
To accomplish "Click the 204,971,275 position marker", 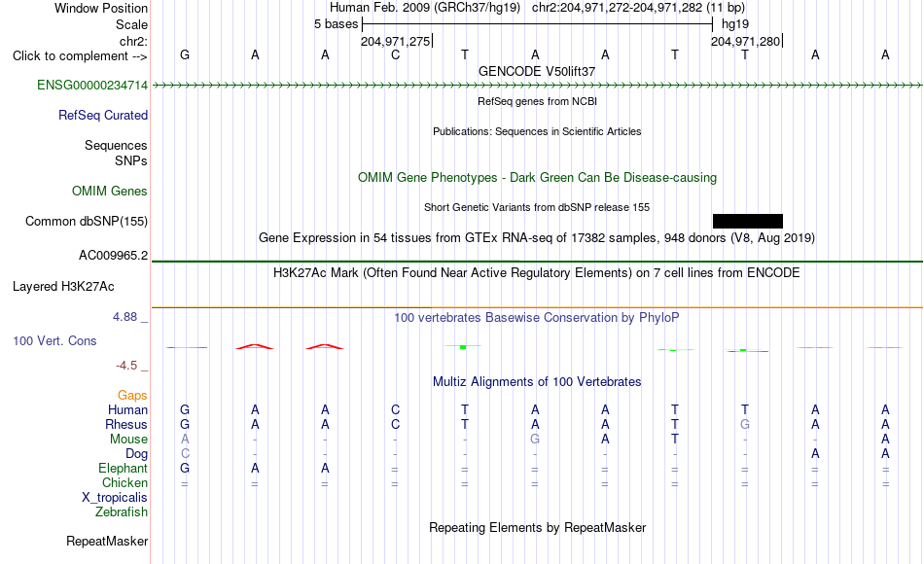I will coord(396,41).
